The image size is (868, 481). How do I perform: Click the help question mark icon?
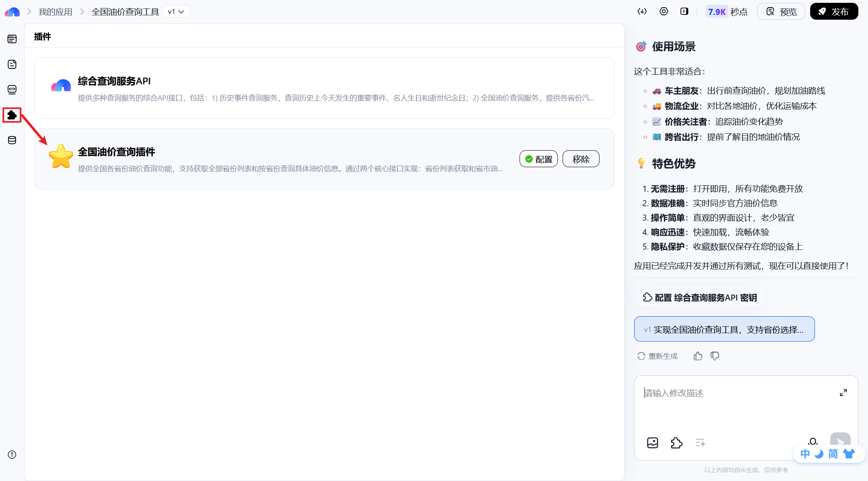pos(12,454)
